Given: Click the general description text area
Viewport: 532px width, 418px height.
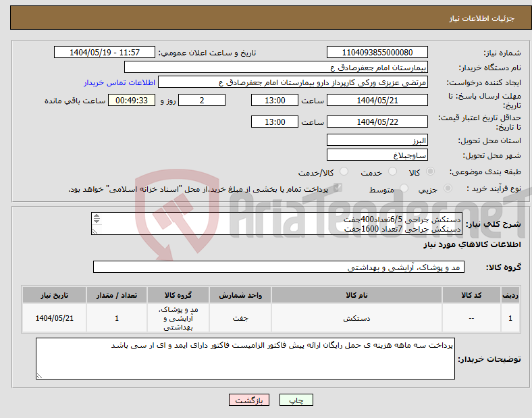Looking at the screenshot, I should pyautogui.click(x=277, y=224).
